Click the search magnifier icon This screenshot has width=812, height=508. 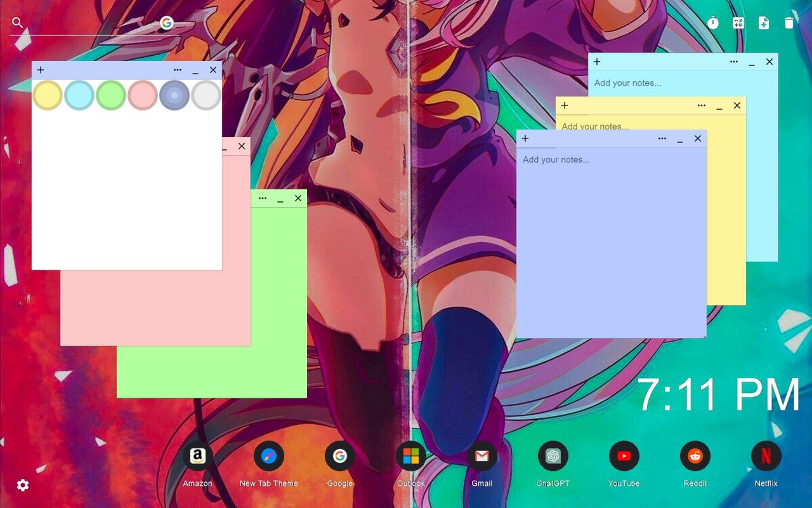tap(18, 23)
